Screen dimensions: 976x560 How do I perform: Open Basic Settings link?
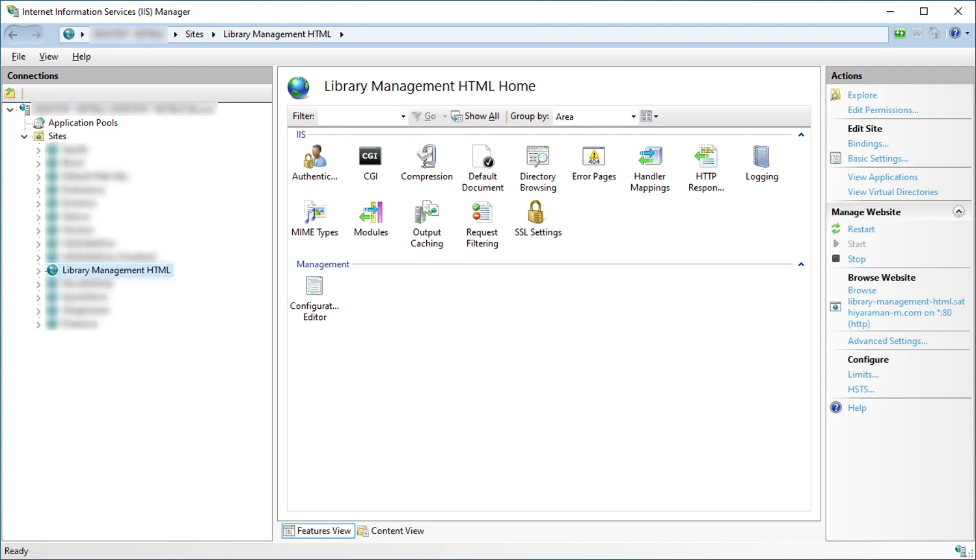878,159
